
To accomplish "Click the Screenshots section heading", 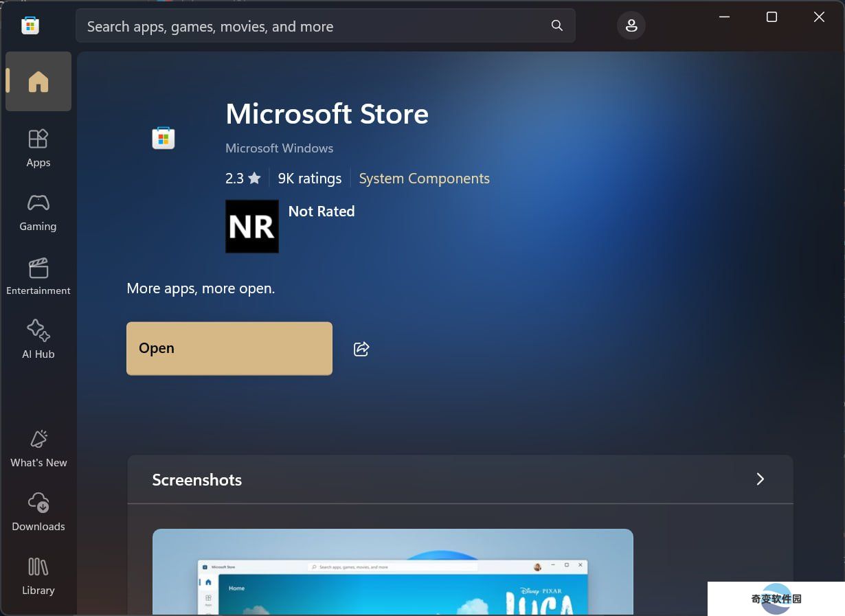I will coord(197,480).
